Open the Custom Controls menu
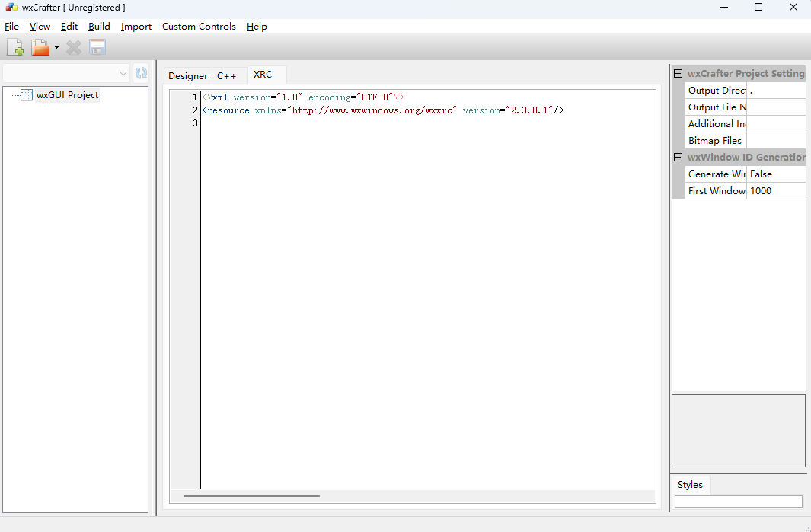Image resolution: width=811 pixels, height=532 pixels. (199, 27)
